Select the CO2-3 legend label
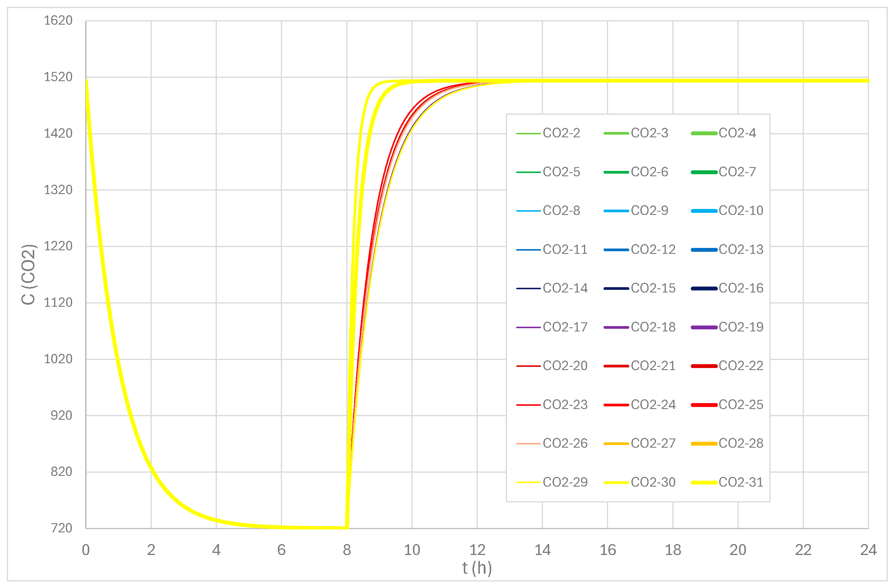Image resolution: width=894 pixels, height=588 pixels. tap(649, 133)
